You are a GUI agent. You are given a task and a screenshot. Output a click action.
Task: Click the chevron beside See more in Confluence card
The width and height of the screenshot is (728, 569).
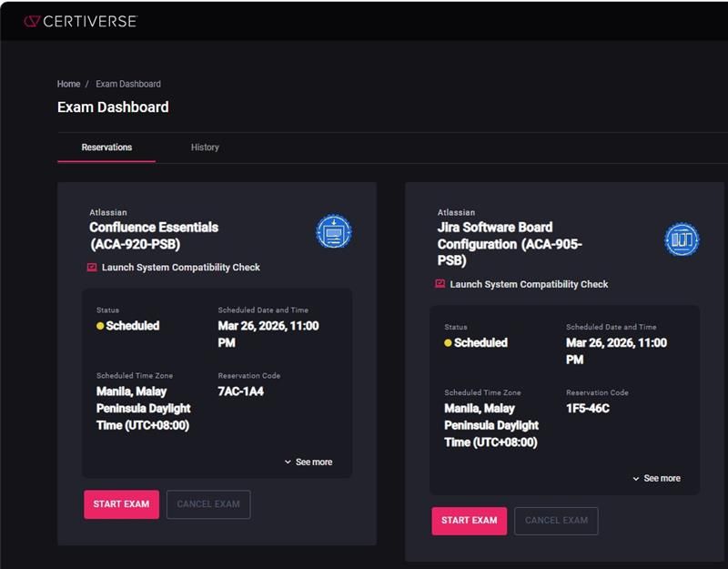pos(288,462)
